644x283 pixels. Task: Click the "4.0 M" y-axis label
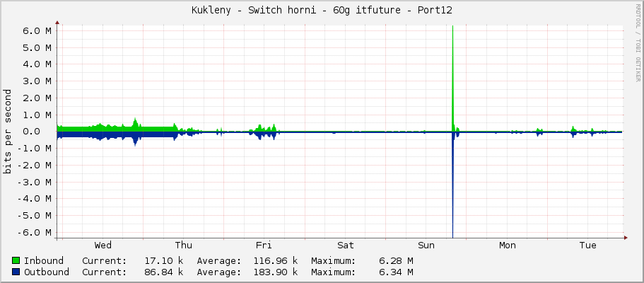pos(37,64)
